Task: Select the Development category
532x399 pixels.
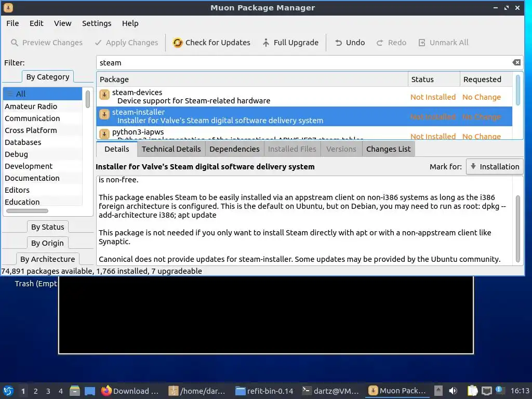Action: (43, 166)
